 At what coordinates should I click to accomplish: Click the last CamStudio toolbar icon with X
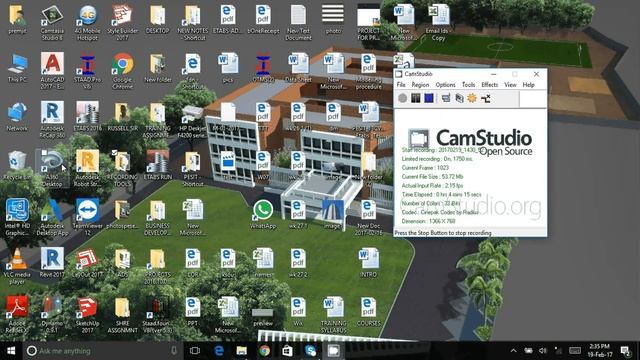[486, 98]
